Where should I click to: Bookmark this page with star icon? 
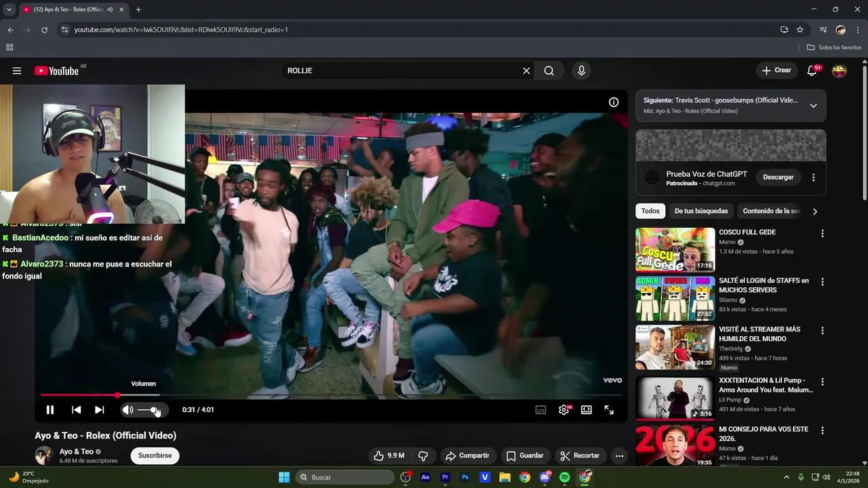[800, 30]
